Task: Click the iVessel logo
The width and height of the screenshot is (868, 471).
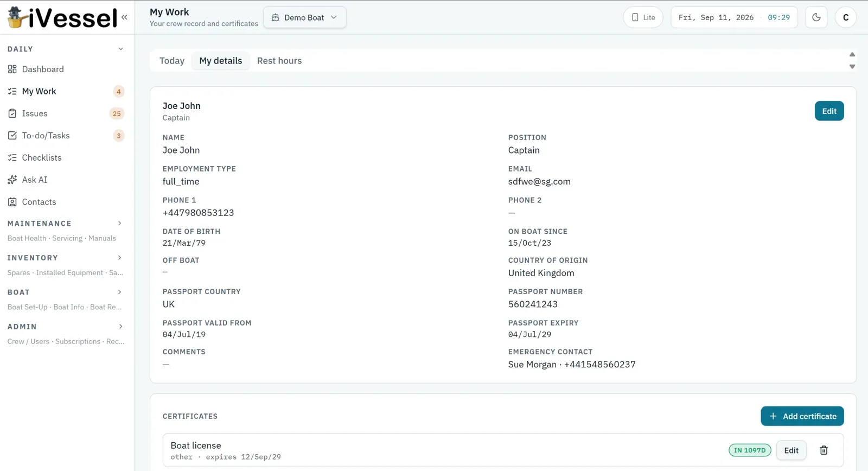Action: (62, 17)
